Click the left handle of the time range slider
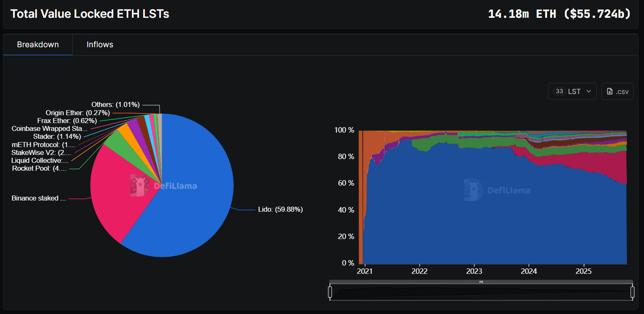This screenshot has width=644, height=314. 330,292
